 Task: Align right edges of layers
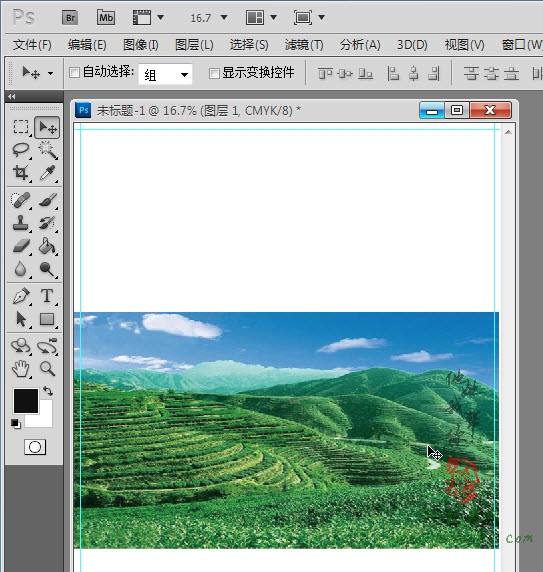[434, 74]
